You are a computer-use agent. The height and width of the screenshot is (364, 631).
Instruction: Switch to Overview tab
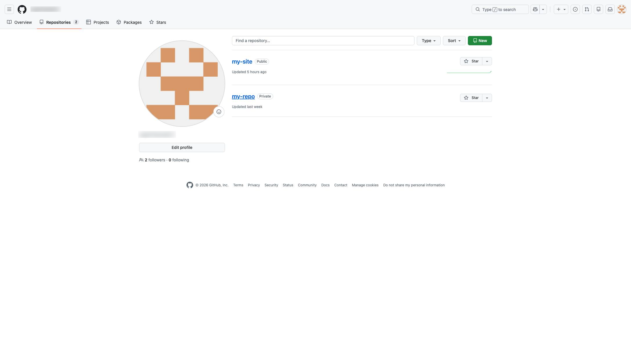click(19, 22)
